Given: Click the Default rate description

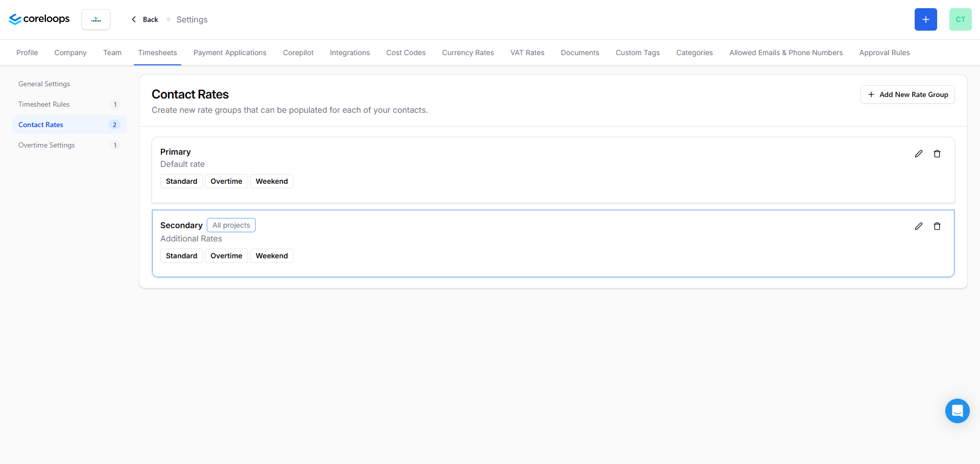Looking at the screenshot, I should point(182,164).
